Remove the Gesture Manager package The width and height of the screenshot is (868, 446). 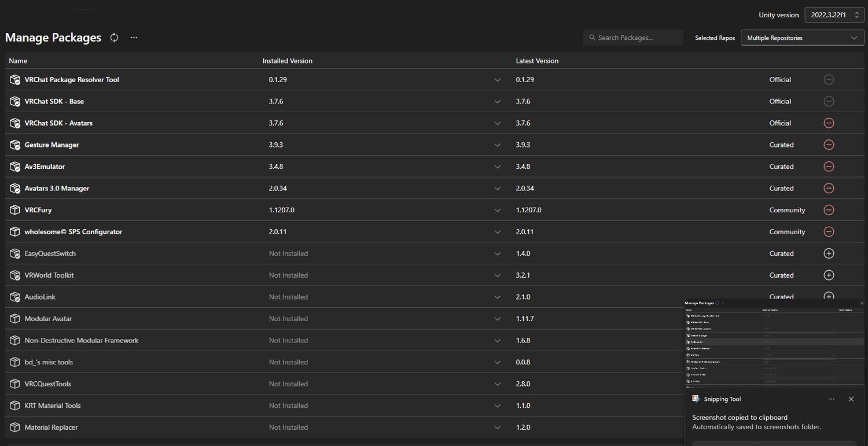coord(829,145)
